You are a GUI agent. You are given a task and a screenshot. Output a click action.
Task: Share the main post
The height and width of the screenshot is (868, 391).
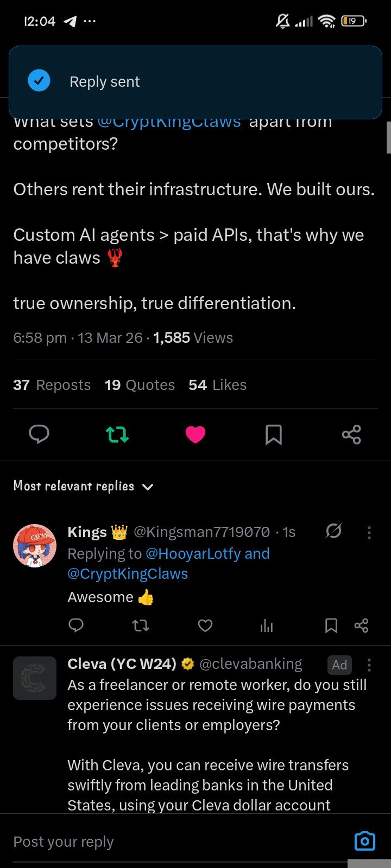pyautogui.click(x=351, y=435)
